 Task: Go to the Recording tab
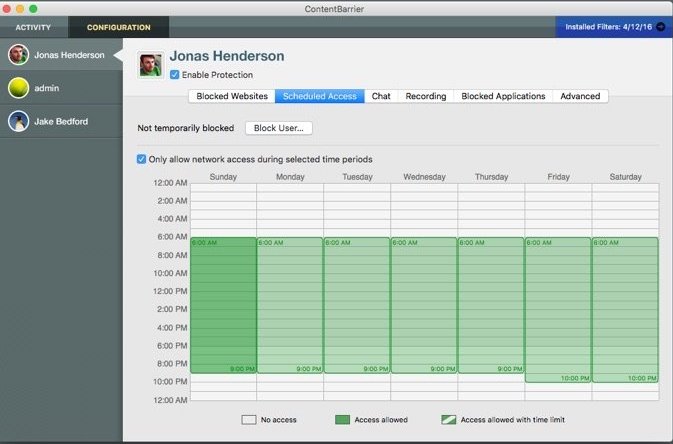tap(425, 96)
